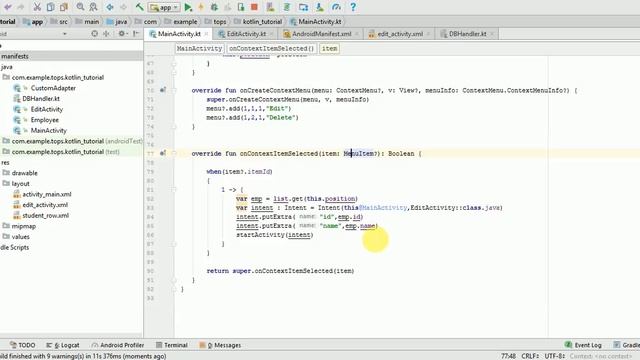Close the AndroidManifest.xml tab
This screenshot has width=640, height=360.
pyautogui.click(x=357, y=34)
